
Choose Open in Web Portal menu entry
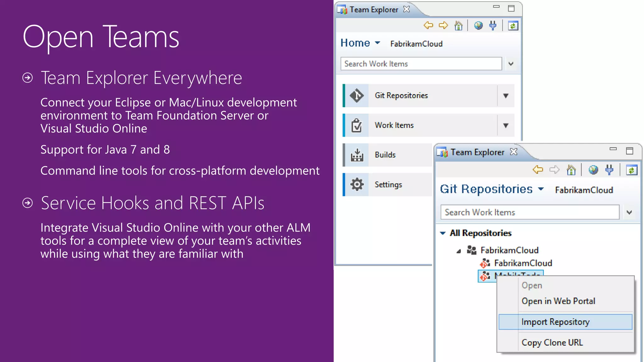[x=558, y=301]
